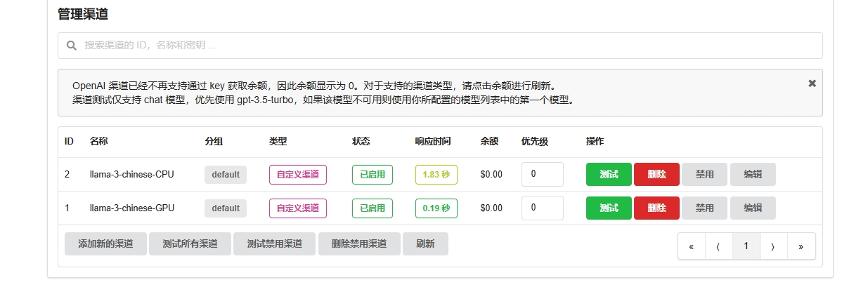This screenshot has width=868, height=287.
Task: Sort channels by 响应时间 column header
Action: [433, 141]
